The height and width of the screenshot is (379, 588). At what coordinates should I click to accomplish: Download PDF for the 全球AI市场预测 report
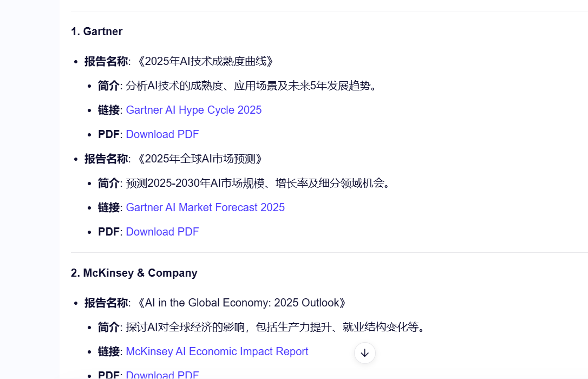click(x=162, y=232)
